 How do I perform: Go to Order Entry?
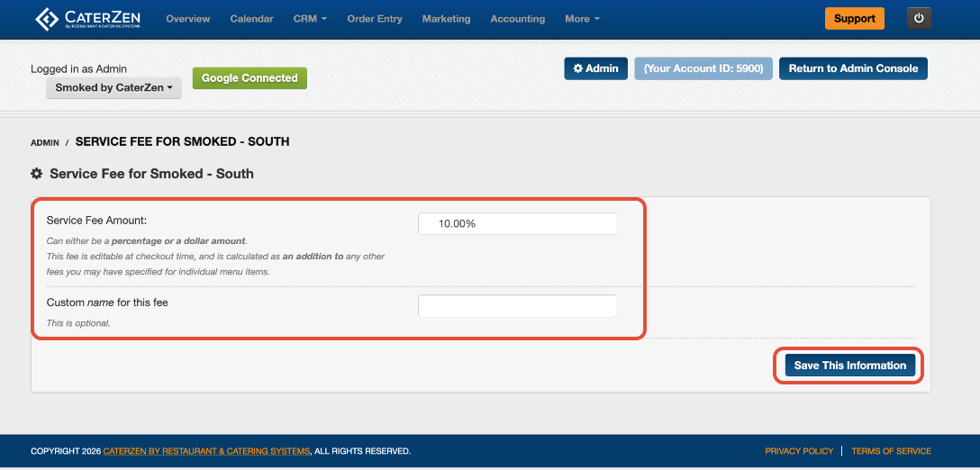(375, 19)
